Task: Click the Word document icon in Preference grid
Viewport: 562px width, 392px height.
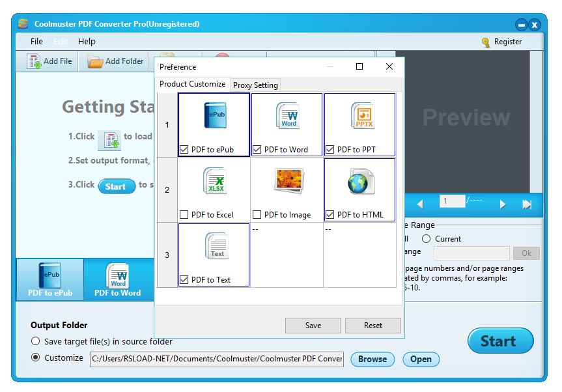Action: (x=288, y=115)
